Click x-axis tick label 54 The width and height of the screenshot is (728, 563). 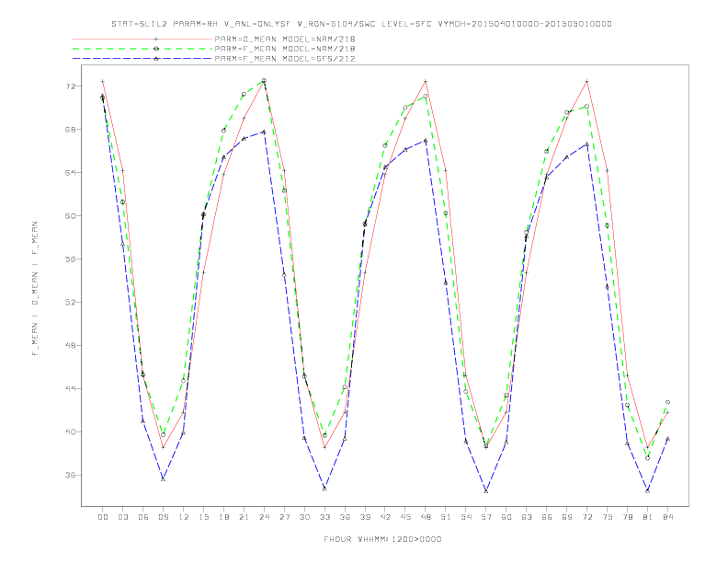(x=466, y=517)
